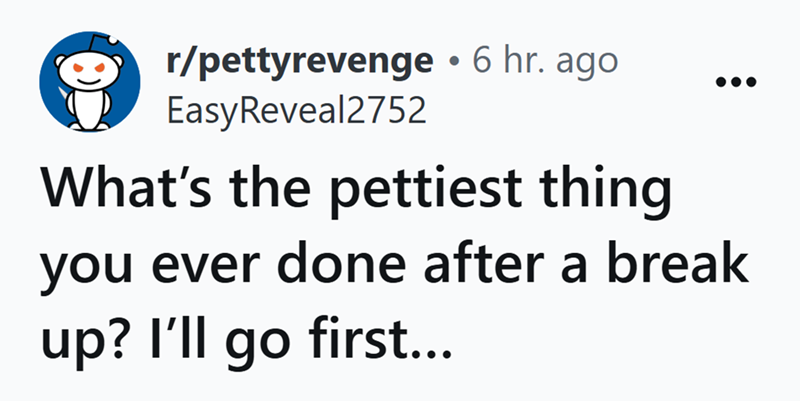The image size is (800, 401).
Task: Click the "6 hr. ago" timestamp
Action: click(548, 61)
